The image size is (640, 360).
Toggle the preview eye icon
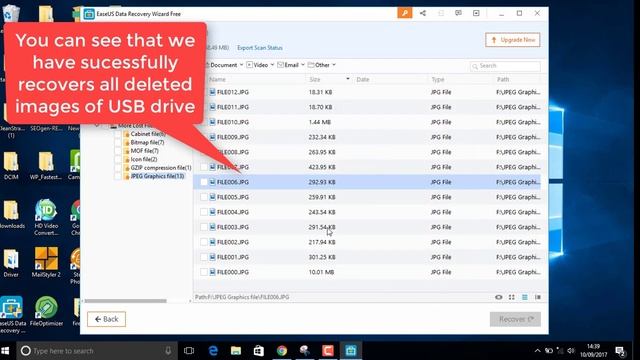pos(499,297)
